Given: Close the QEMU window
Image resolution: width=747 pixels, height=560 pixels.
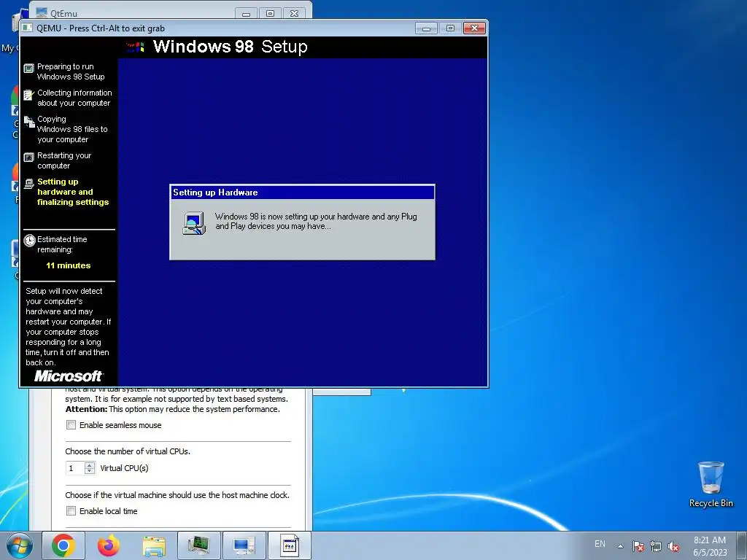Looking at the screenshot, I should point(474,28).
